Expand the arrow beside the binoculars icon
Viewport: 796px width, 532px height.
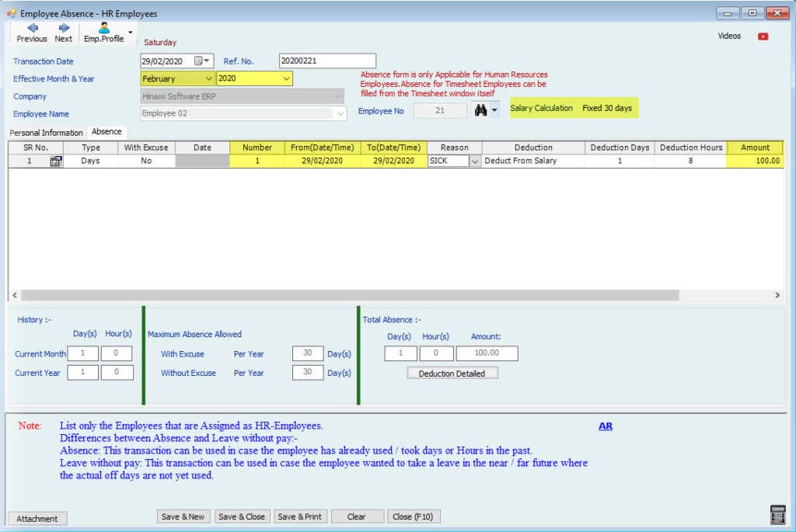click(494, 110)
